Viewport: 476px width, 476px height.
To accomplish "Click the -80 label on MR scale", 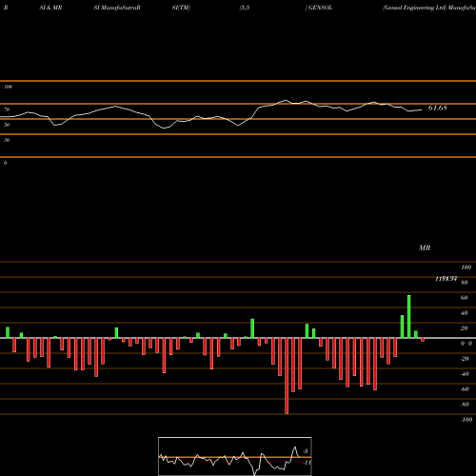I will click(465, 405).
